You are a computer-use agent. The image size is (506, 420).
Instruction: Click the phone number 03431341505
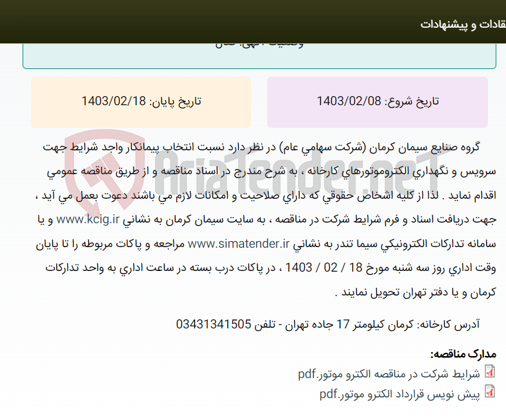pyautogui.click(x=213, y=324)
